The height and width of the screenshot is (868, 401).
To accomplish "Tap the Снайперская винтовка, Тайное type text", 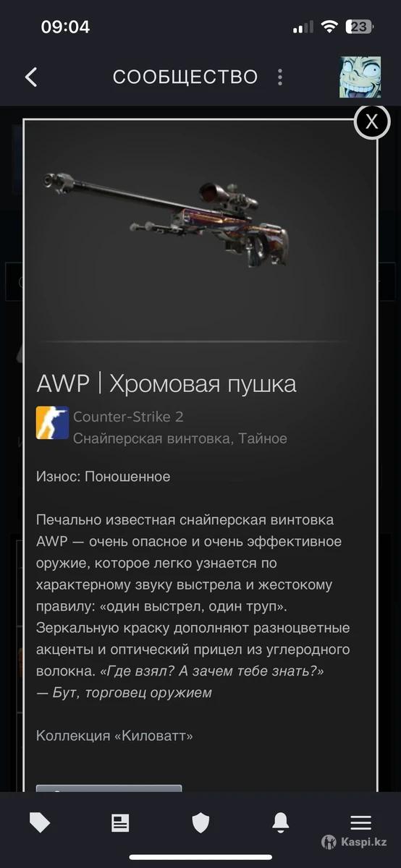I will click(x=180, y=438).
